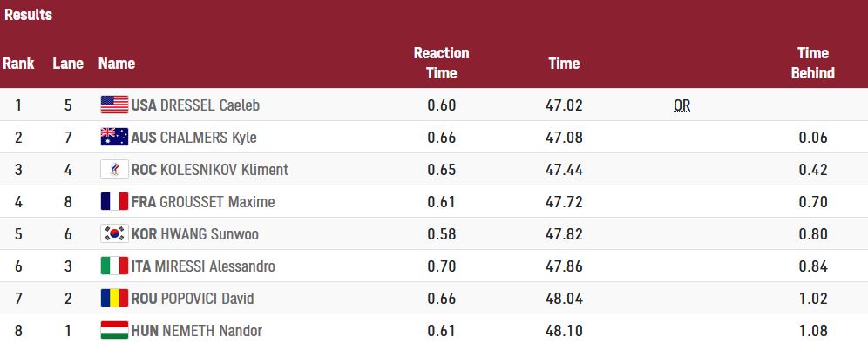Click the Time Behind column header
Viewport: 868px width, 344px height.
(812, 63)
